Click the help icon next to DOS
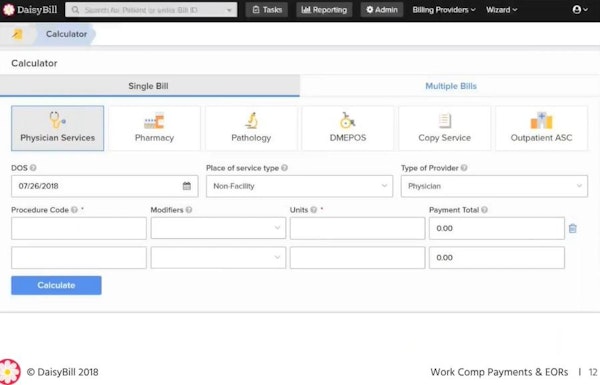Screen dimensions: 600x385 tap(33, 168)
